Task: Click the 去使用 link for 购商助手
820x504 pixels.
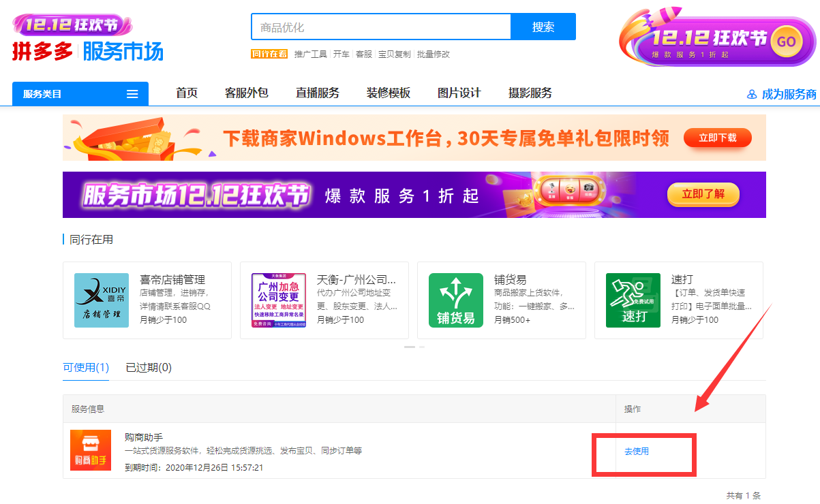Action: [637, 452]
